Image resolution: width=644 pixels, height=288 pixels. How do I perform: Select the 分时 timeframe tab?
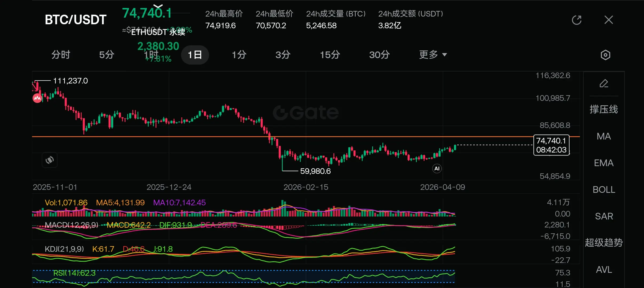click(x=61, y=55)
